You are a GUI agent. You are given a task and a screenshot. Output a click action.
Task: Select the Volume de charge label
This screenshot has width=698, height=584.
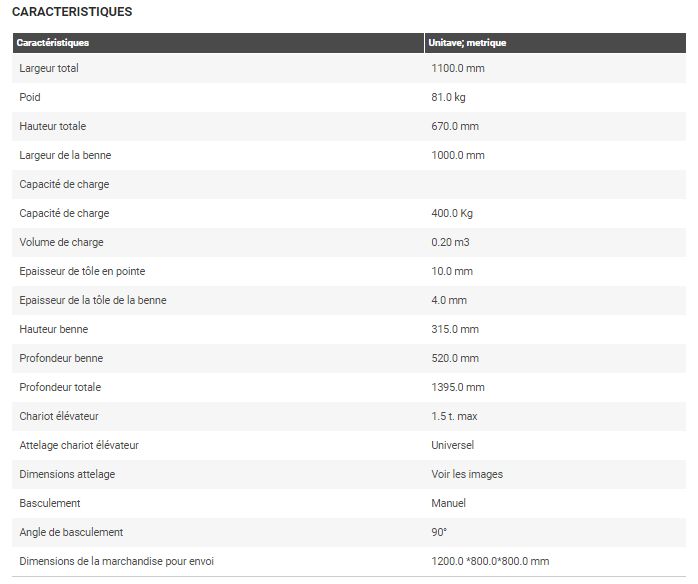61,243
